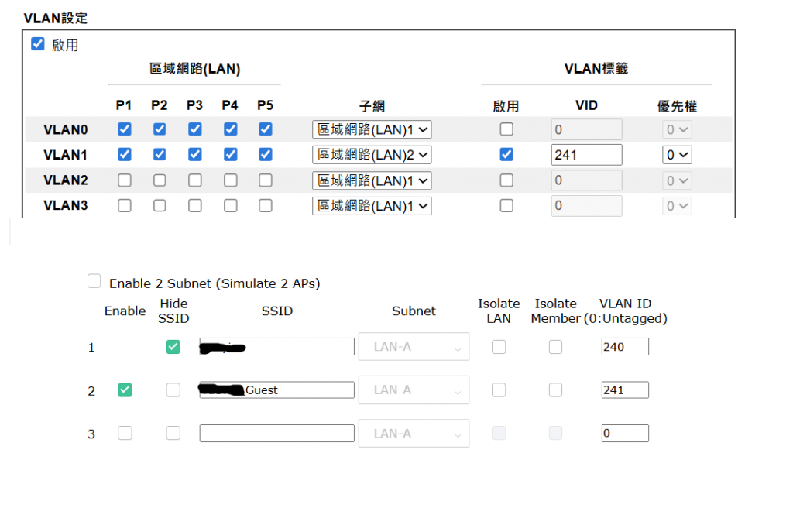This screenshot has height=532, width=793.
Task: Uncheck VLAN1 port P5 checkbox
Action: pos(266,154)
